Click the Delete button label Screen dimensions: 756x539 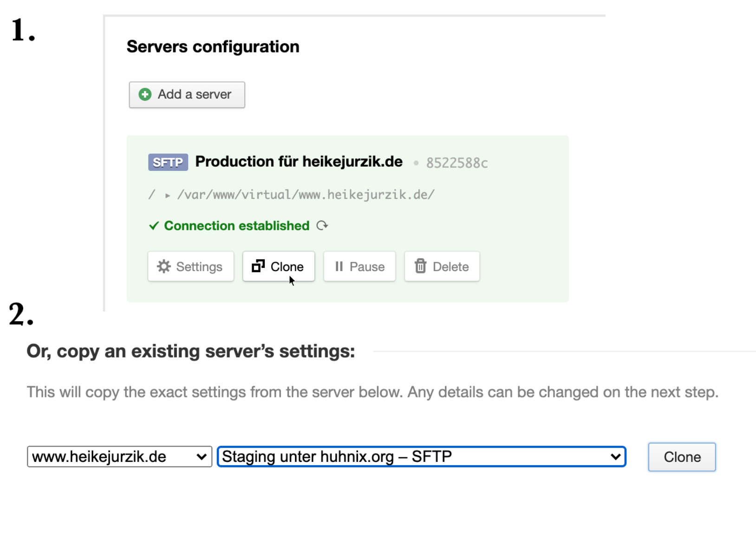[x=451, y=266]
